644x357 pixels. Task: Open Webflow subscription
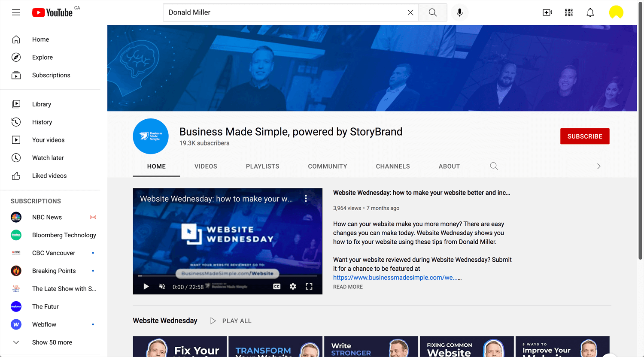(x=50, y=324)
